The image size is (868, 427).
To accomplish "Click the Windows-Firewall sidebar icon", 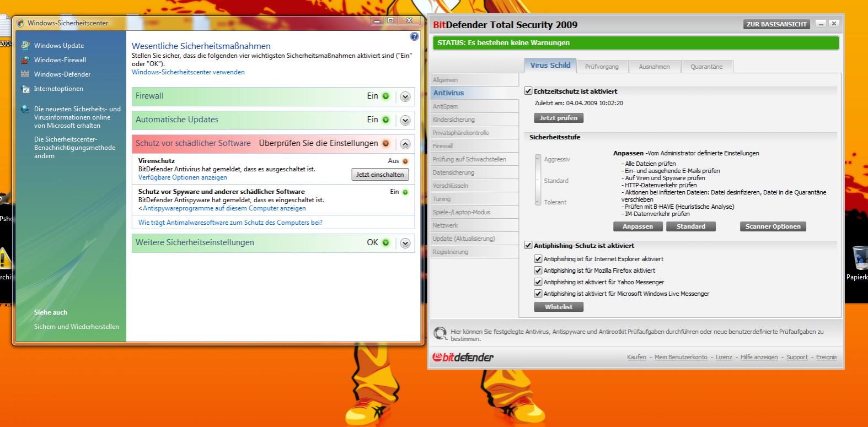I will pyautogui.click(x=25, y=60).
